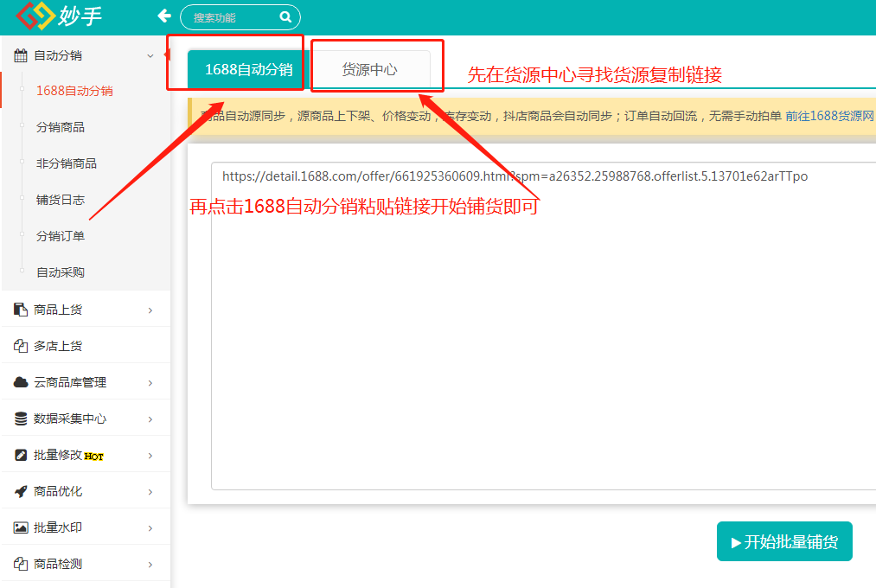Click the 多店上货 copy icon
Viewport: 876px width, 588px height.
coord(21,346)
